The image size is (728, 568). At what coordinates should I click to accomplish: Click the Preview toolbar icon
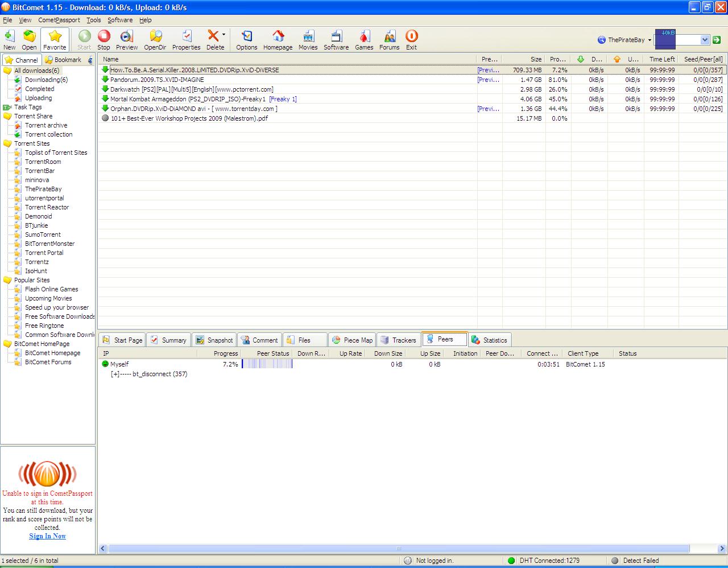point(127,40)
